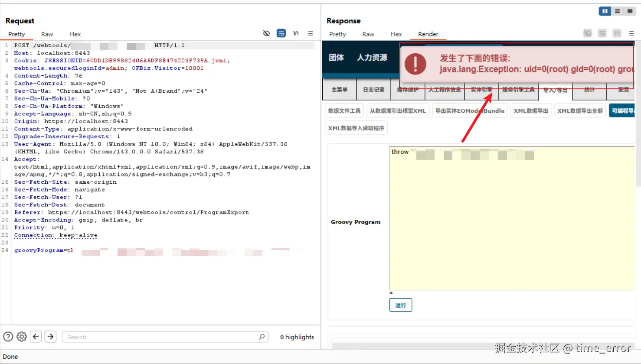Toggle hide non-printable characters in Request panel
This screenshot has width=641, height=364.
point(266,33)
